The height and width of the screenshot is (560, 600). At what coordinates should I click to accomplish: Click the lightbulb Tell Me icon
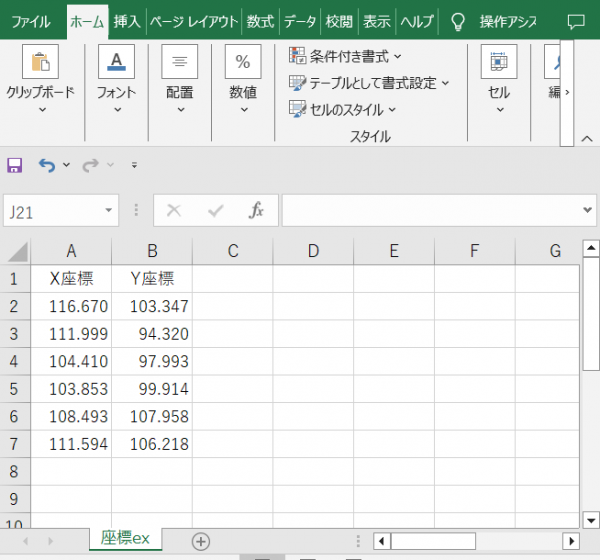click(x=458, y=21)
